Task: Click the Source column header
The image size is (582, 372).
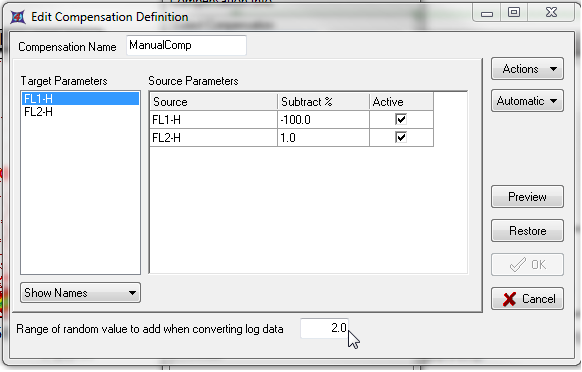Action: click(214, 102)
